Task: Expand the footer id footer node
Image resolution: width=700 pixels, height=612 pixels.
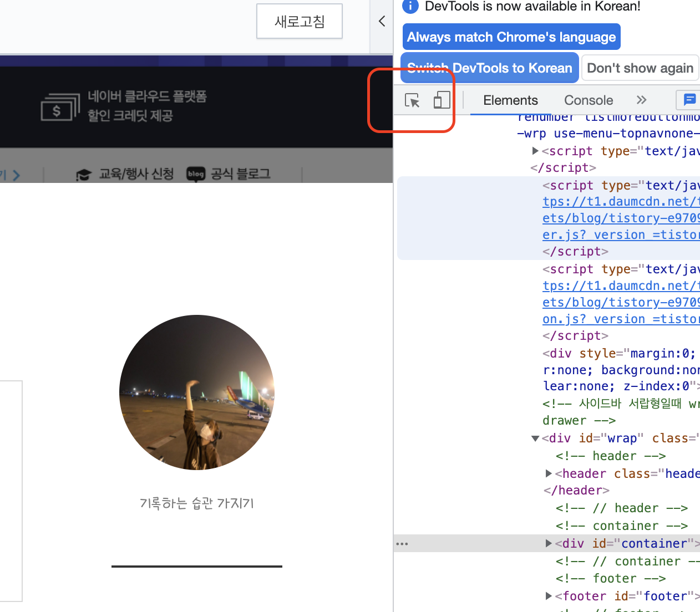Action: tap(549, 596)
